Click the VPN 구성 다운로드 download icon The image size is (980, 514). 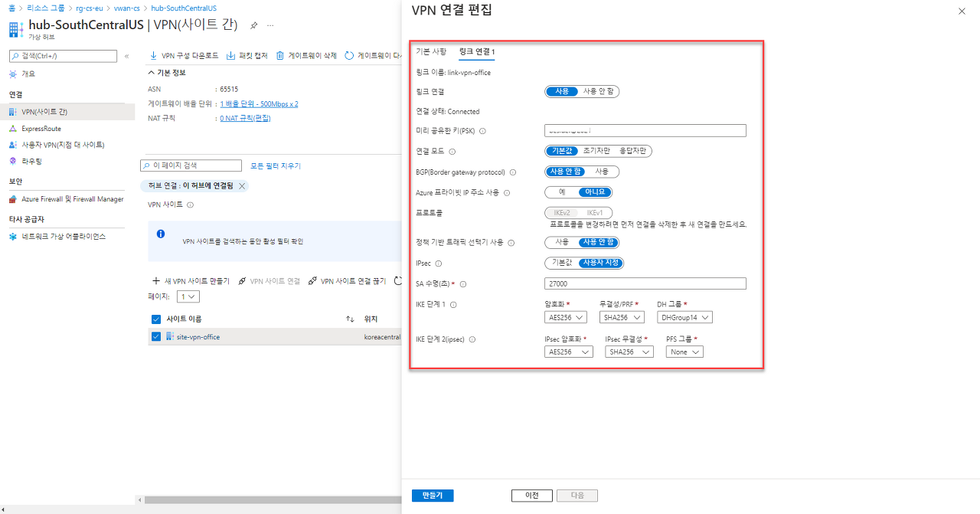coord(154,56)
